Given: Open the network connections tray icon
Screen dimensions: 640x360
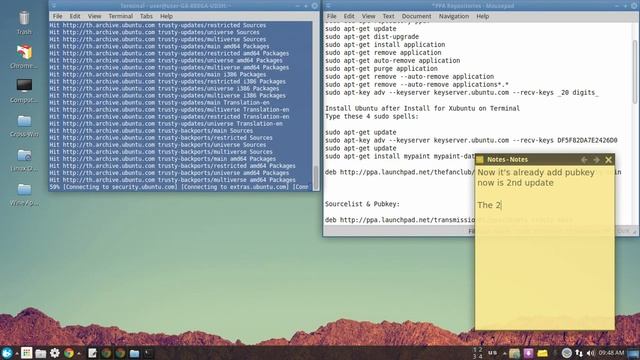Looking at the screenshot, I should [579, 353].
